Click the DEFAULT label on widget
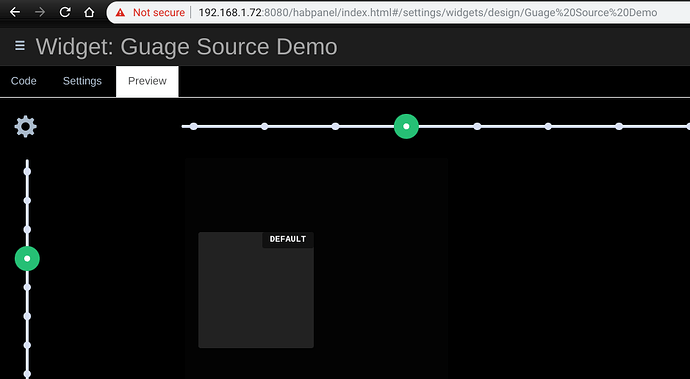This screenshot has height=379, width=690. tap(288, 239)
